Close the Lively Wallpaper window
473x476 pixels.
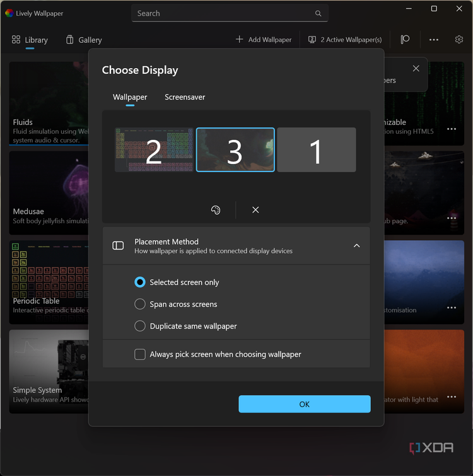pyautogui.click(x=459, y=9)
